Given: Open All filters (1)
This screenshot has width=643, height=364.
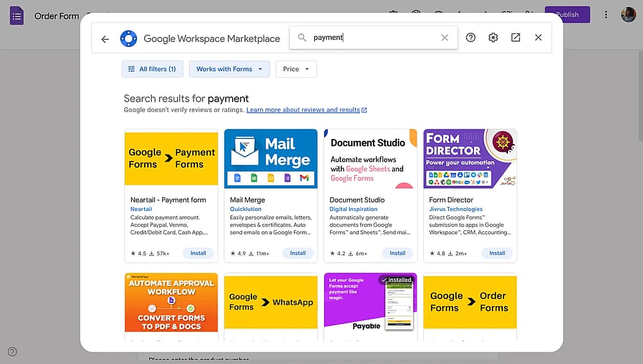Looking at the screenshot, I should point(152,69).
